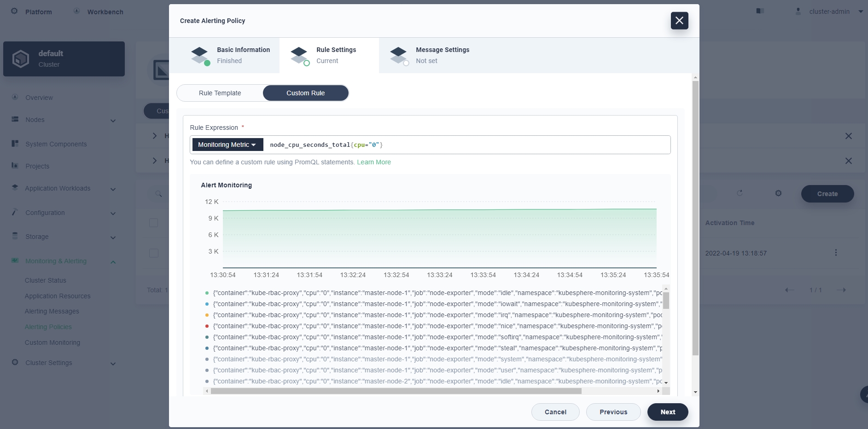The height and width of the screenshot is (429, 868).
Task: Open the Monitoring Metric dropdown
Action: (227, 145)
